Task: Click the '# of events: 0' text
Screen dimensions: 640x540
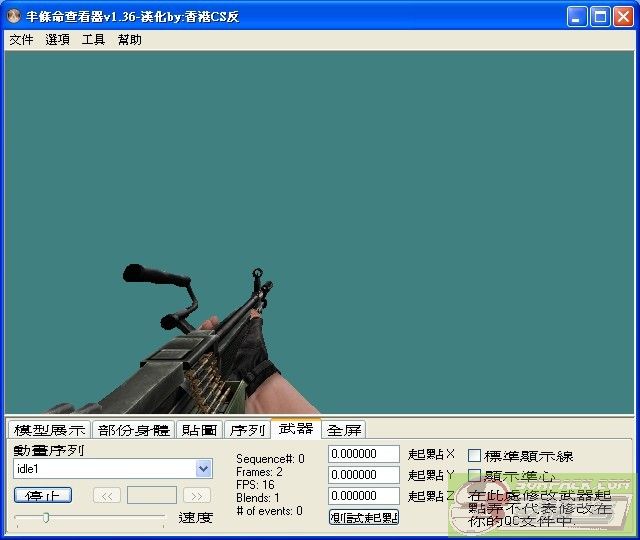Action: (269, 511)
